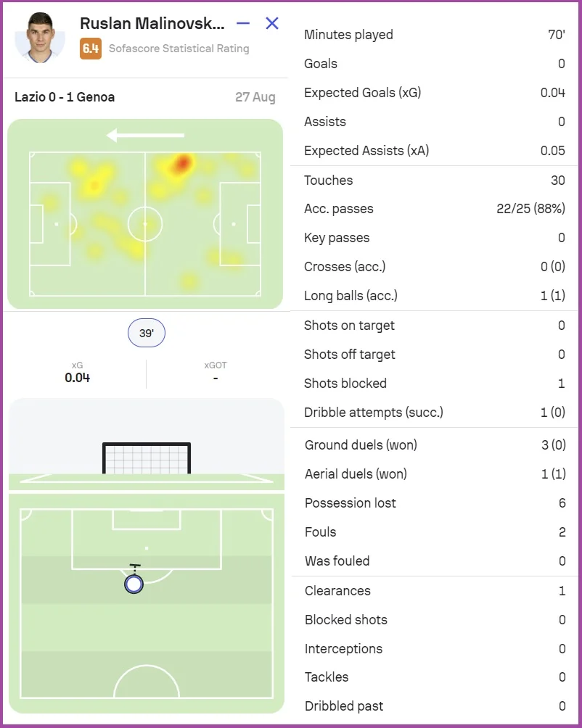The image size is (582, 728).
Task: Select the Acc. passes stat row
Action: click(x=434, y=209)
